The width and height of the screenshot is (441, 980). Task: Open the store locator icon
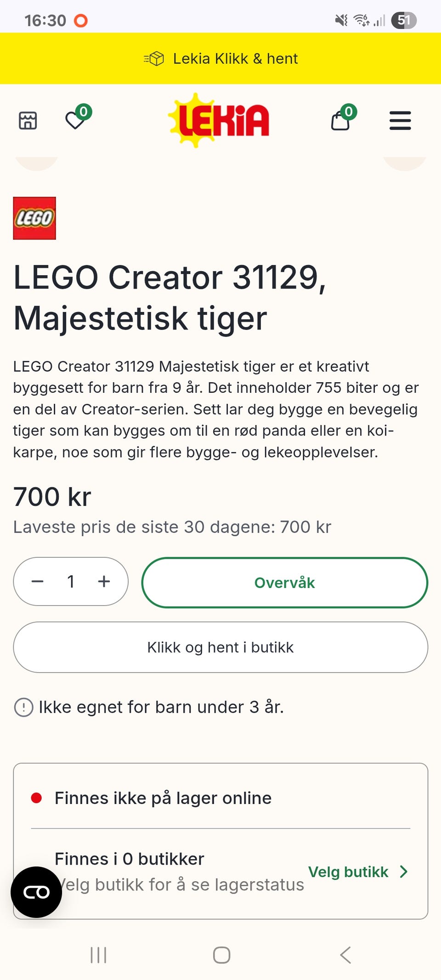pos(28,121)
